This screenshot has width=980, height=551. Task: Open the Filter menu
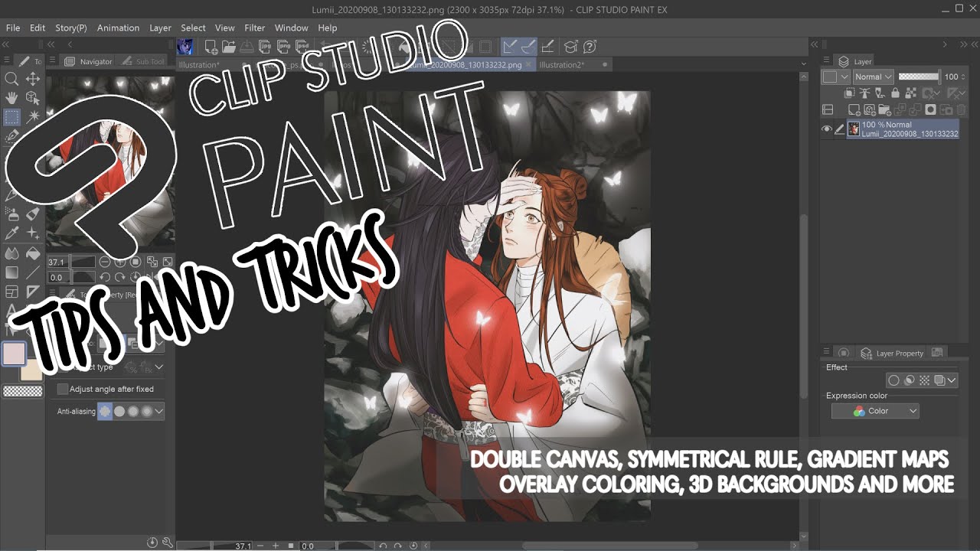pyautogui.click(x=254, y=28)
